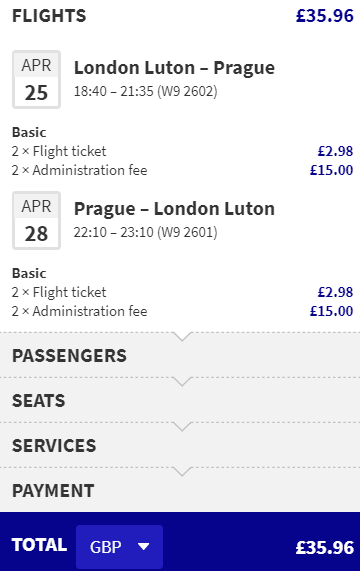Image resolution: width=360 pixels, height=571 pixels.
Task: Expand the SEATS section
Action: coord(180,401)
